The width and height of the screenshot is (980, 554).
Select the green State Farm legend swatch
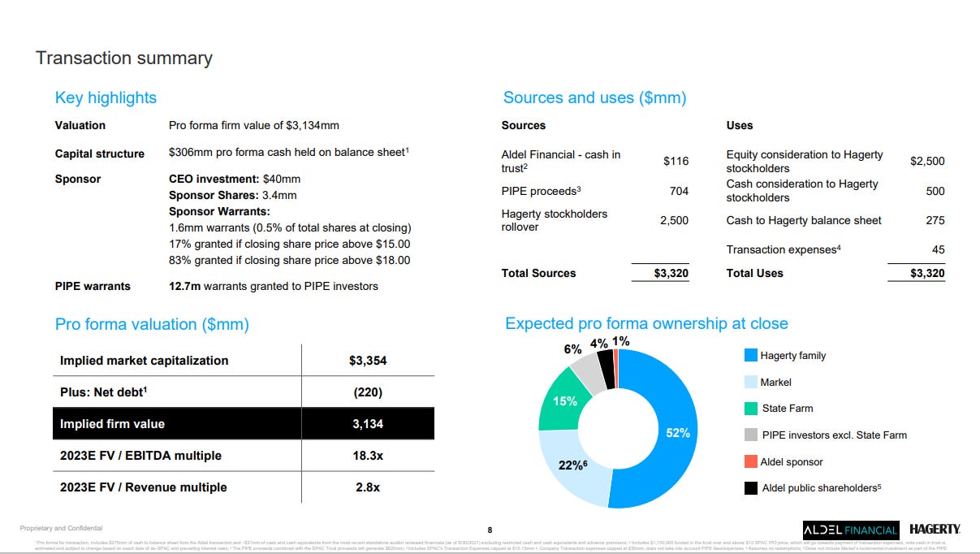(x=751, y=408)
